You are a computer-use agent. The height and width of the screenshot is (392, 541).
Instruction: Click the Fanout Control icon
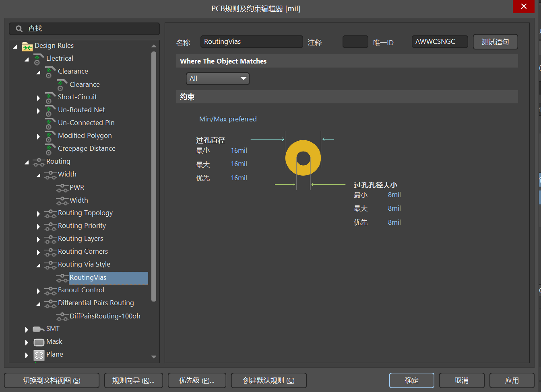click(x=50, y=291)
